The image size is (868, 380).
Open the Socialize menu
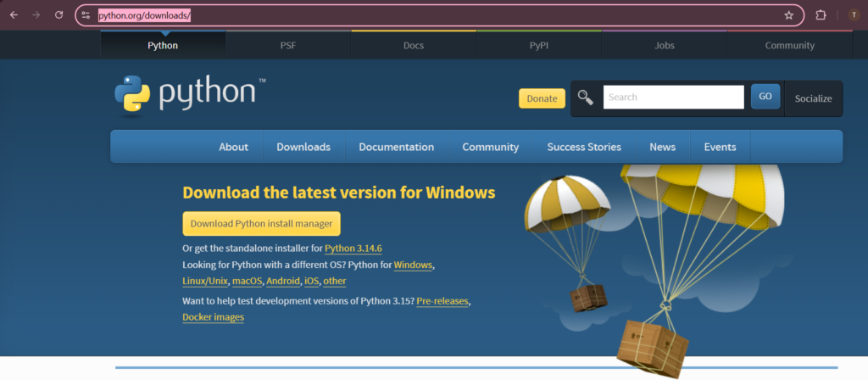tap(813, 98)
